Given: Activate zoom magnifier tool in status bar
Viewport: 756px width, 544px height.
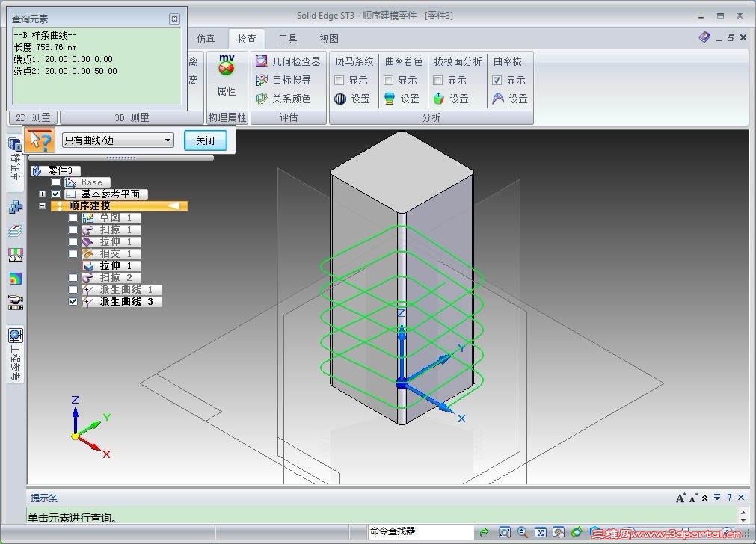Looking at the screenshot, I should pyautogui.click(x=523, y=532).
